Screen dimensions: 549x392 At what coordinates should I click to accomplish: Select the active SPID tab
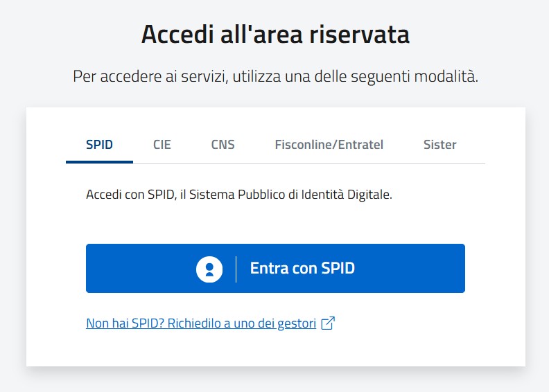pos(99,145)
